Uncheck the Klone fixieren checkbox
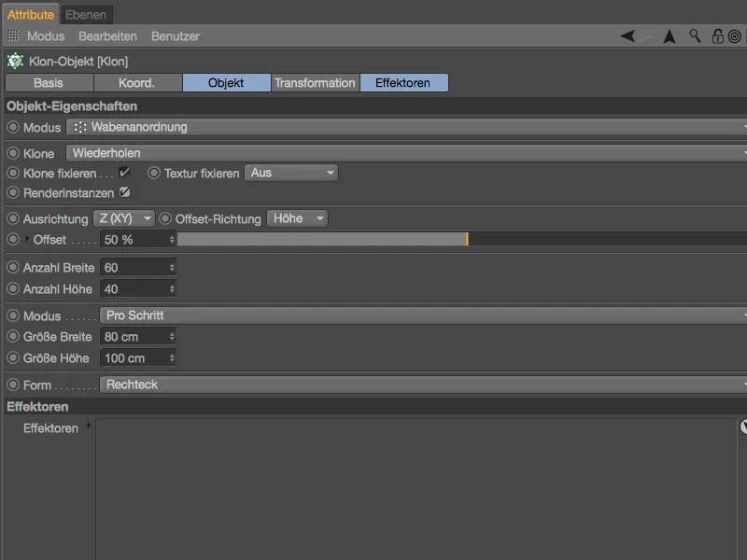747x560 pixels. (x=124, y=172)
